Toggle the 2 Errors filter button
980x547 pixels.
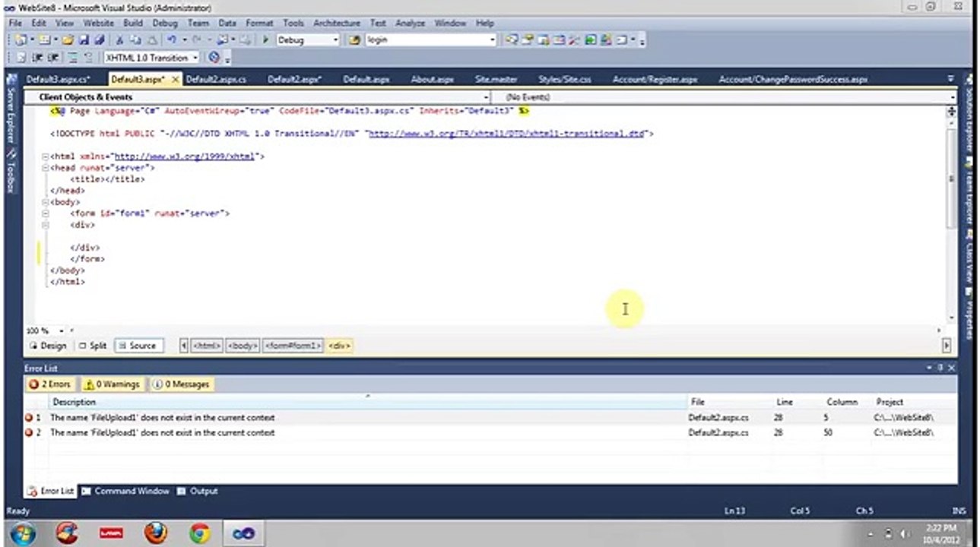click(51, 384)
